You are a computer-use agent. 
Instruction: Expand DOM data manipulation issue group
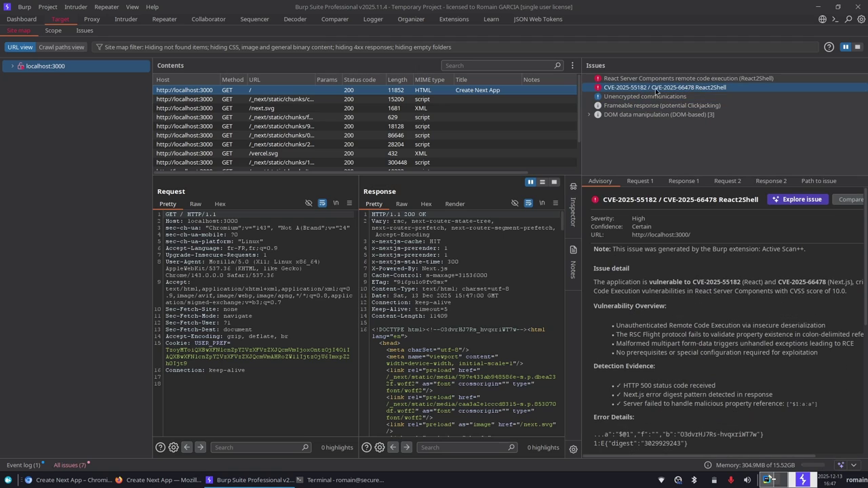589,115
